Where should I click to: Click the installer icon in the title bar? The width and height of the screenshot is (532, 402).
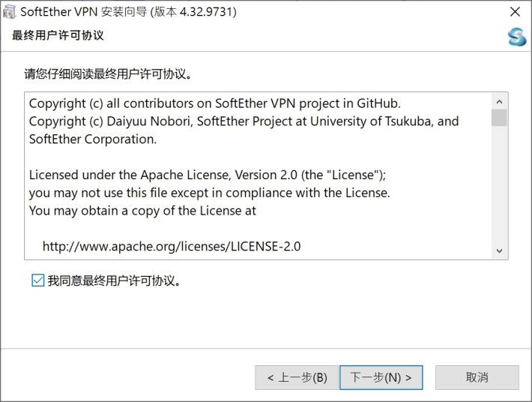click(x=9, y=12)
